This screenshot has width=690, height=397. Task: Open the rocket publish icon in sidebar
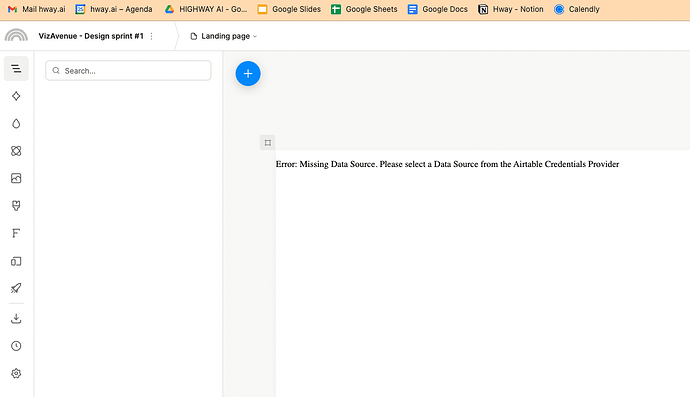click(x=16, y=288)
